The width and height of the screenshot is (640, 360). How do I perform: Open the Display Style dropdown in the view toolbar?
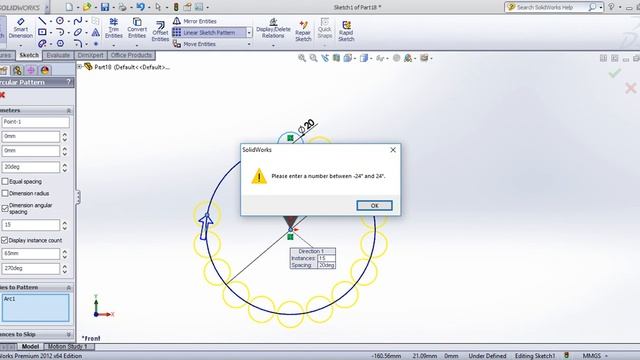pyautogui.click(x=371, y=58)
